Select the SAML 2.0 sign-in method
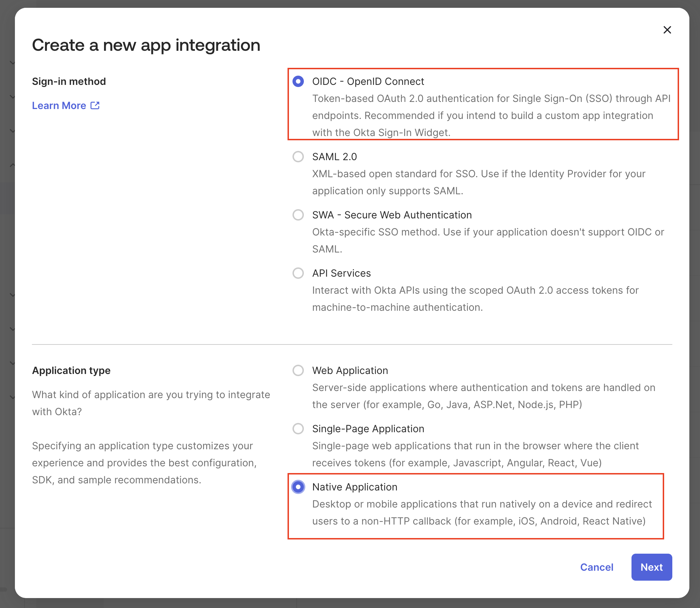The height and width of the screenshot is (608, 700). point(298,157)
